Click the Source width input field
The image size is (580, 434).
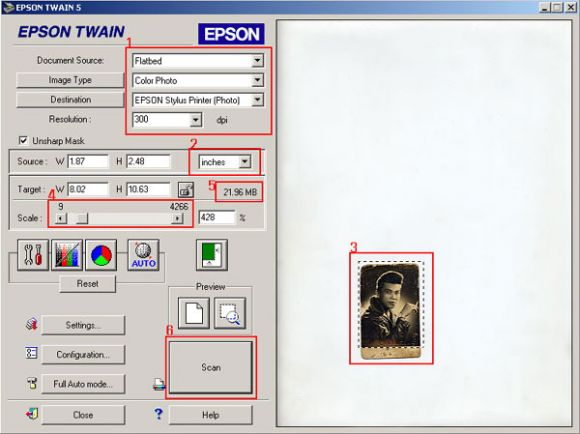(x=88, y=161)
